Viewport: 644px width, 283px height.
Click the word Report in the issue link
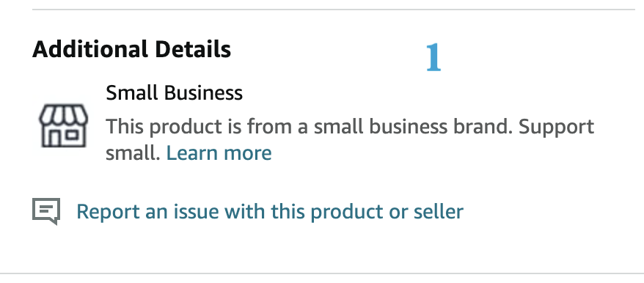click(106, 213)
